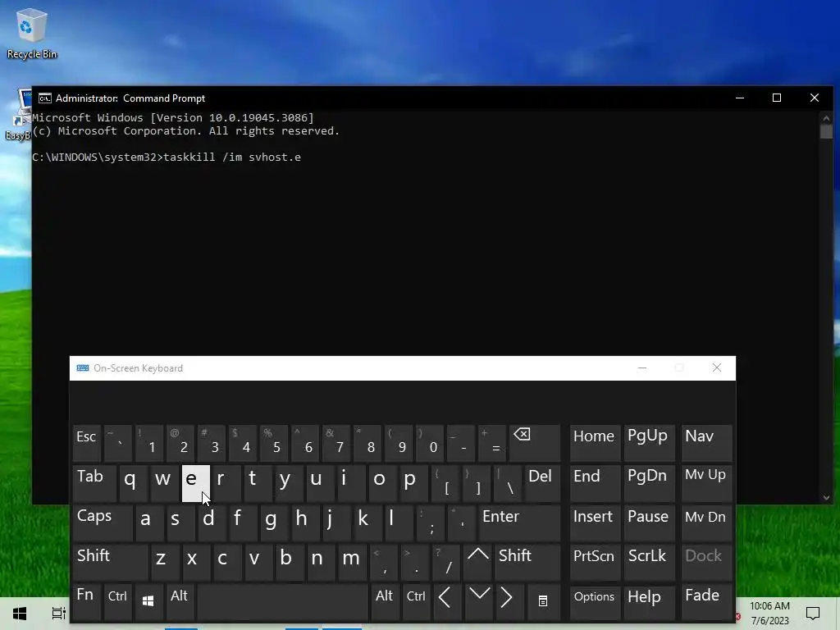Click the Nav key
Image resolution: width=840 pixels, height=630 pixels.
pos(706,443)
